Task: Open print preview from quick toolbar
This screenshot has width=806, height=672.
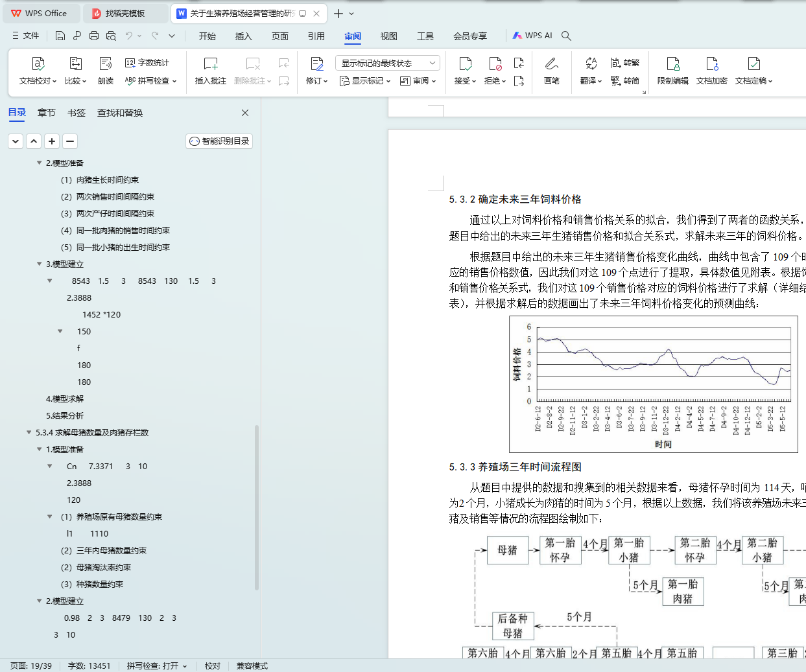Action: [x=111, y=36]
